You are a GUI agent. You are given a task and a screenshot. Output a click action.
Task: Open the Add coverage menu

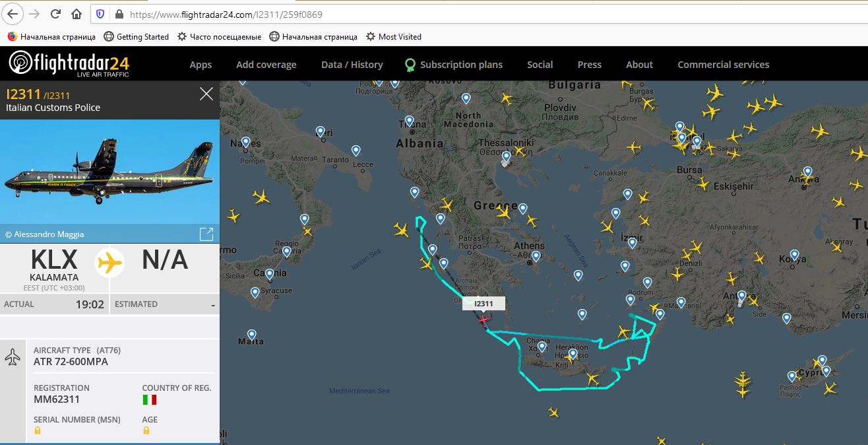point(266,65)
